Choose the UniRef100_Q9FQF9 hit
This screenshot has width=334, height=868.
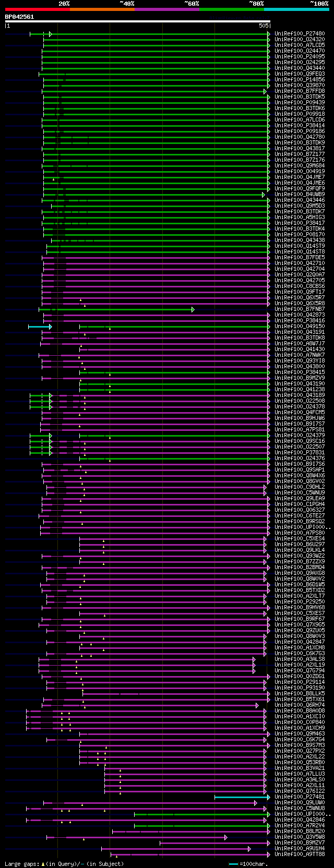coord(300,189)
